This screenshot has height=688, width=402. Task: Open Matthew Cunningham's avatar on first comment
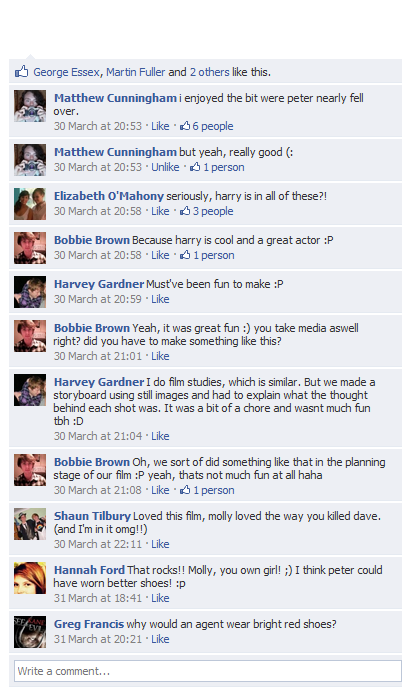(x=30, y=106)
